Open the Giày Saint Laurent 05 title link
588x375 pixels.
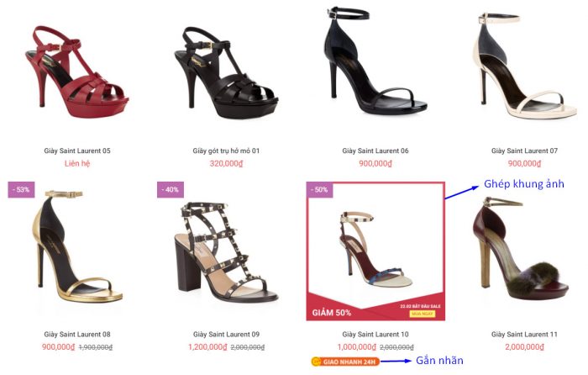tap(77, 151)
